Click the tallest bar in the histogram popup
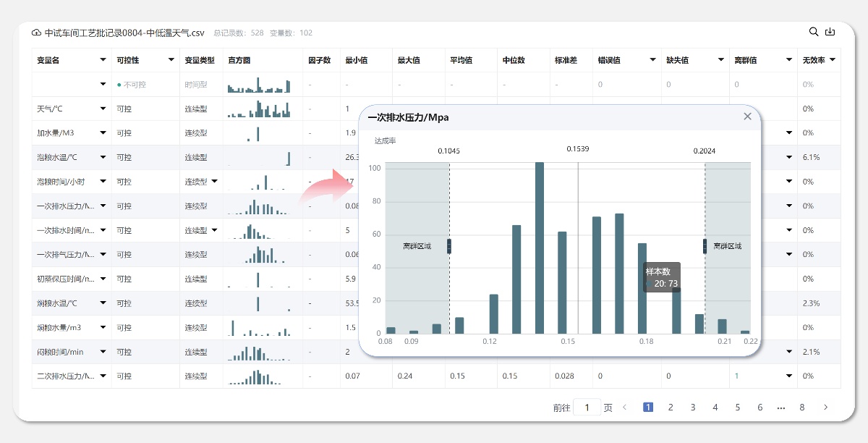This screenshot has width=868, height=443. 538,246
